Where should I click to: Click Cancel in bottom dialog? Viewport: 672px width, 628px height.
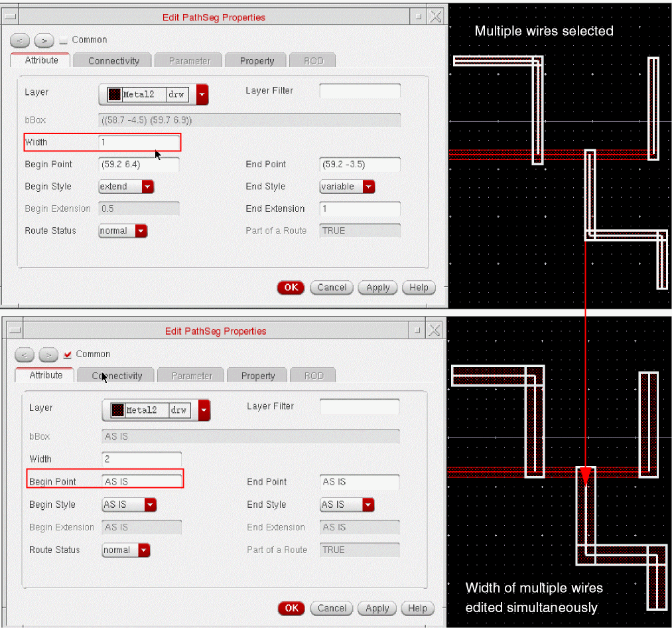tap(332, 608)
